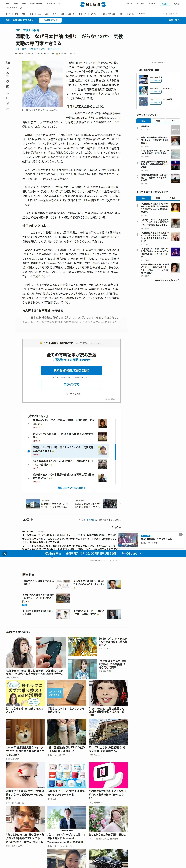Share article with Hatena bookmark icon
This screenshot has height=868, width=186.
(x=8, y=87)
